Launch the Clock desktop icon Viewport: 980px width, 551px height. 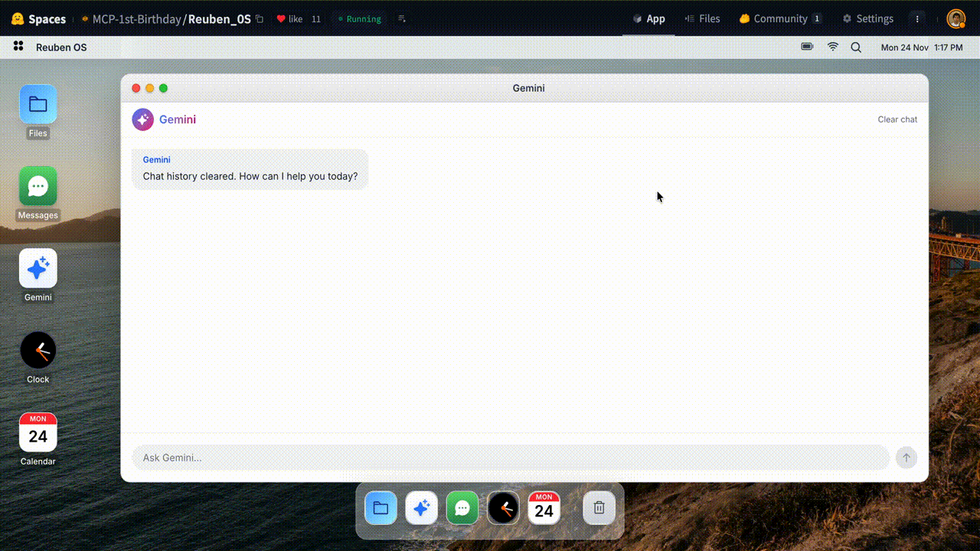point(38,351)
